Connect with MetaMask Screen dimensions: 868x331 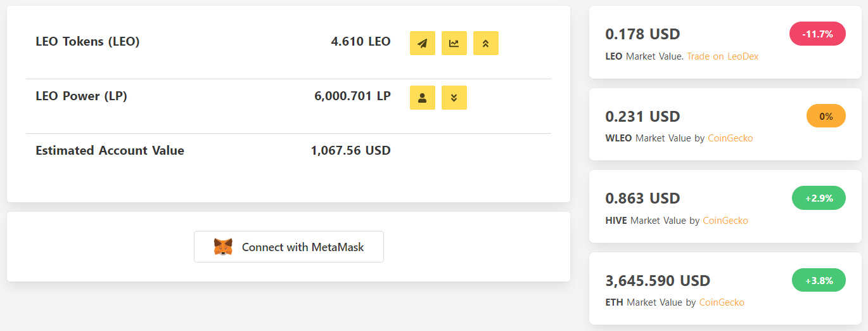(x=289, y=247)
